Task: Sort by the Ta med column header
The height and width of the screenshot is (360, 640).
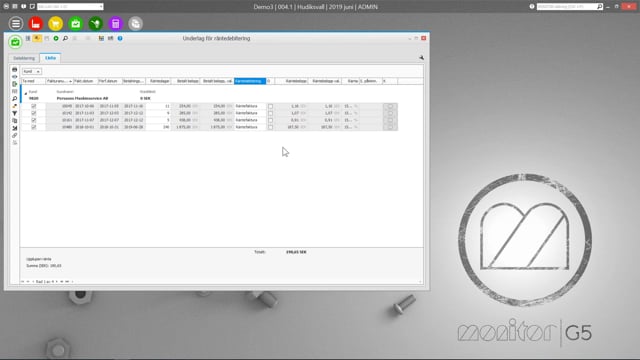Action: click(33, 81)
